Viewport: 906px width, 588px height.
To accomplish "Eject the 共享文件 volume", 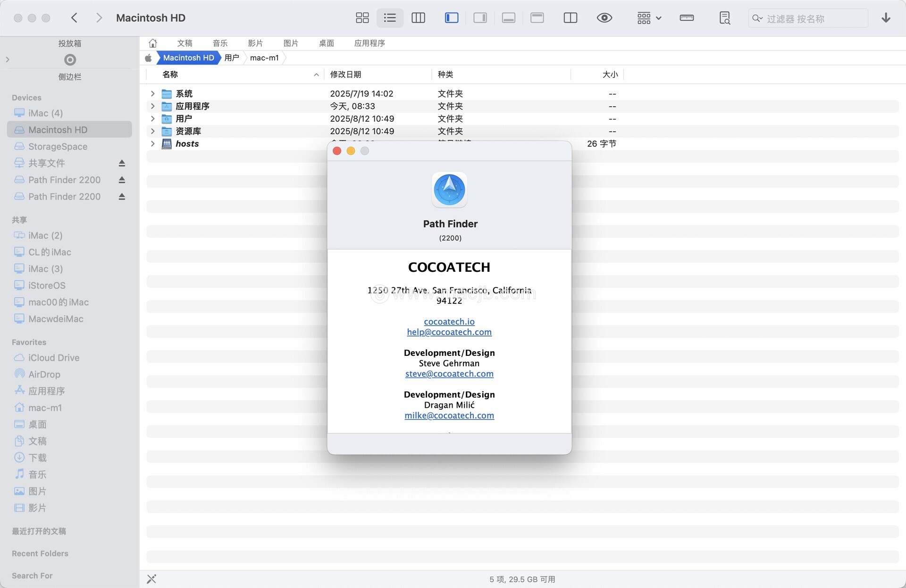I will point(122,163).
